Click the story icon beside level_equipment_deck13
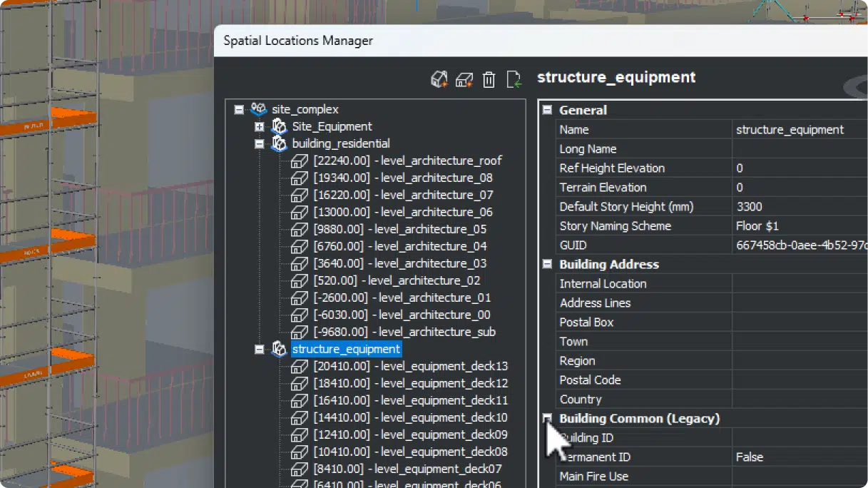 point(299,366)
